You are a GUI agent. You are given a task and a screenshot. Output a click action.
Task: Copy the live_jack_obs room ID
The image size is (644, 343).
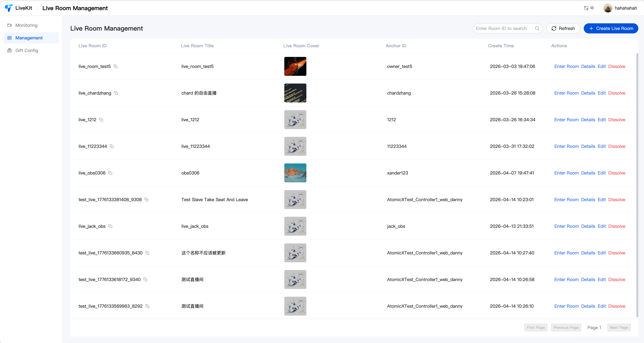[x=110, y=226]
